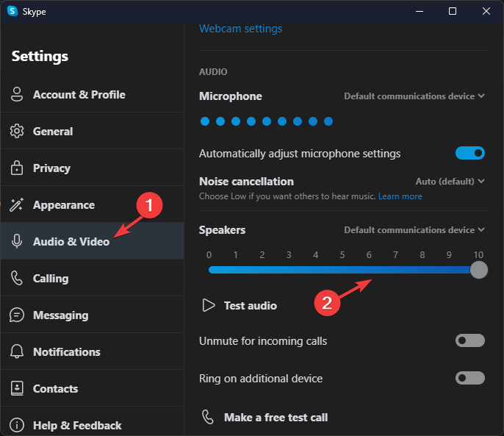This screenshot has width=504, height=436.
Task: Click the Calling phone icon
Action: click(x=17, y=278)
